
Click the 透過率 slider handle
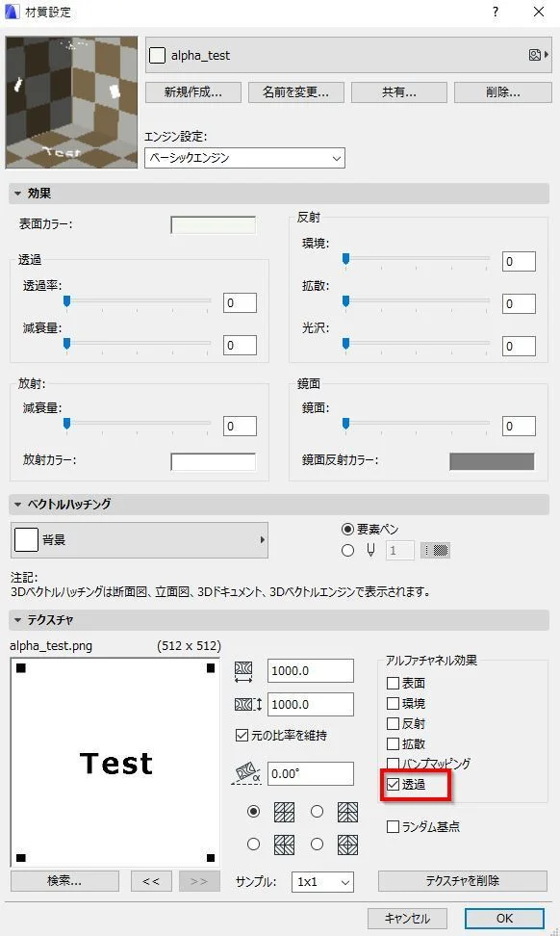click(66, 301)
